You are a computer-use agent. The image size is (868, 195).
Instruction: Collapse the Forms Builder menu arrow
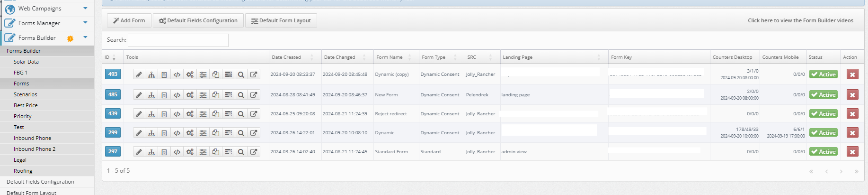tap(85, 37)
